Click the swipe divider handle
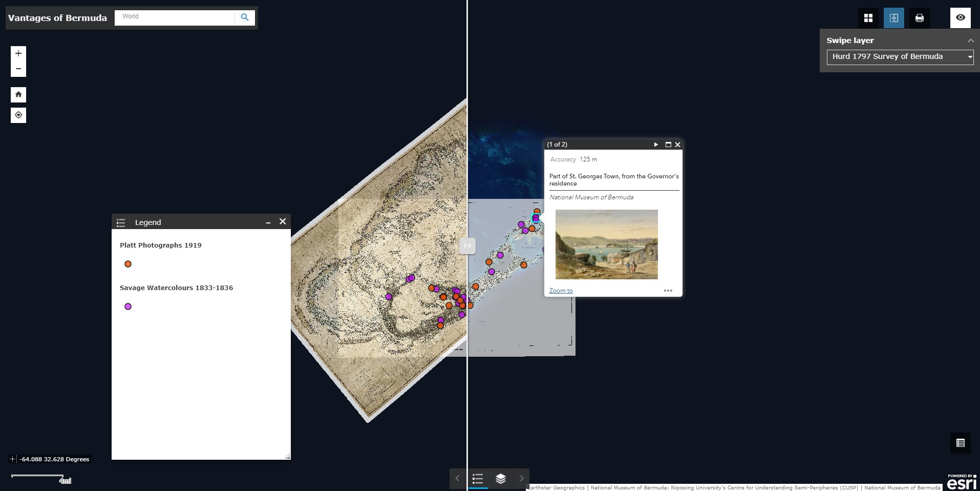This screenshot has width=980, height=491. click(467, 245)
